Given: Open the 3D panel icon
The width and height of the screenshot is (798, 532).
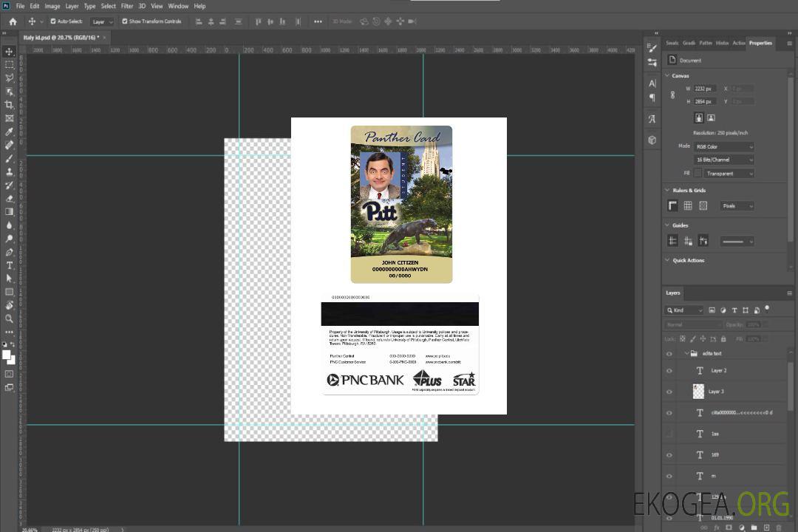Looking at the screenshot, I should (x=652, y=140).
